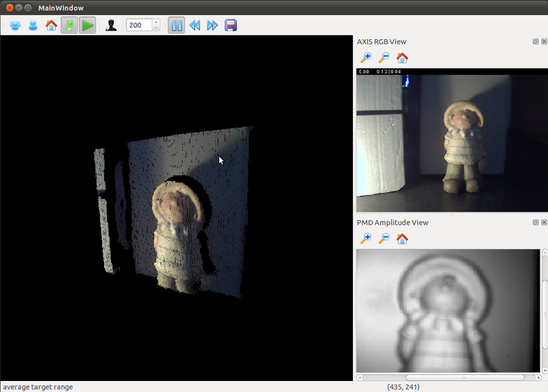Reset AXIS RGB View with home icon
The width and height of the screenshot is (548, 392).
tap(402, 58)
